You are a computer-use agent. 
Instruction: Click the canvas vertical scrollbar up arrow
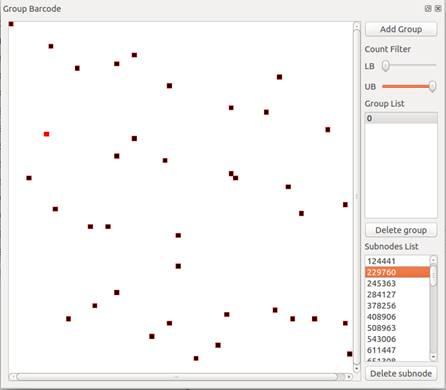[357, 26]
